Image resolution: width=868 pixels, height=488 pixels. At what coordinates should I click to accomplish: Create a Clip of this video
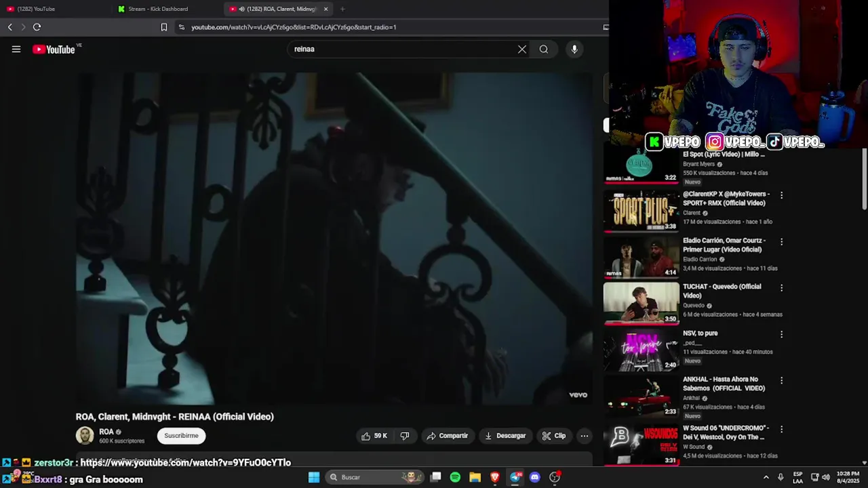coord(553,436)
